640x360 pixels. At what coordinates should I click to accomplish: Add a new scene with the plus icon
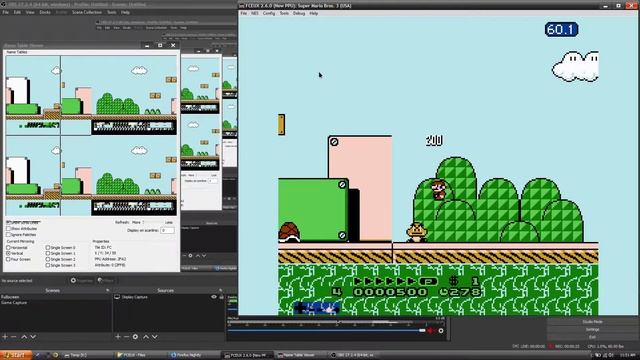pyautogui.click(x=5, y=337)
